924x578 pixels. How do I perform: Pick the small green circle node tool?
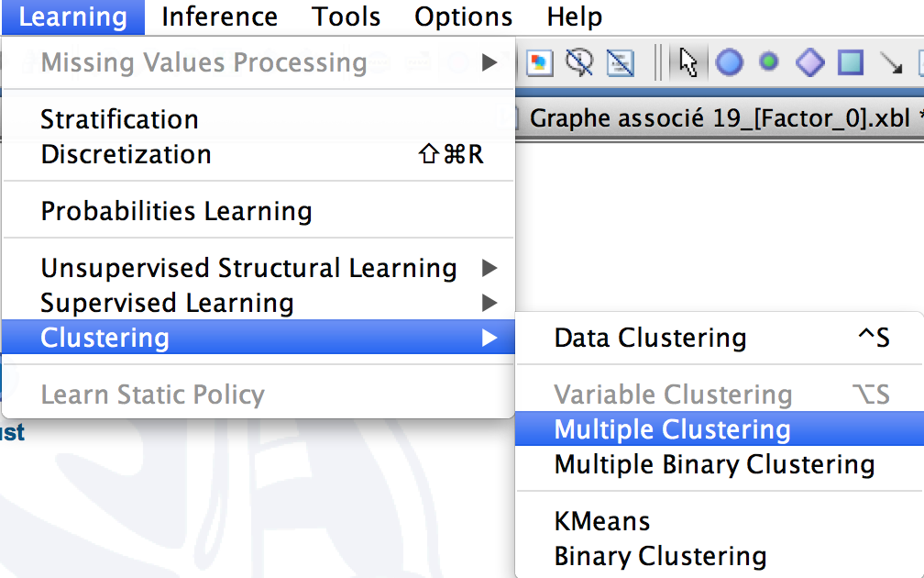click(x=768, y=61)
